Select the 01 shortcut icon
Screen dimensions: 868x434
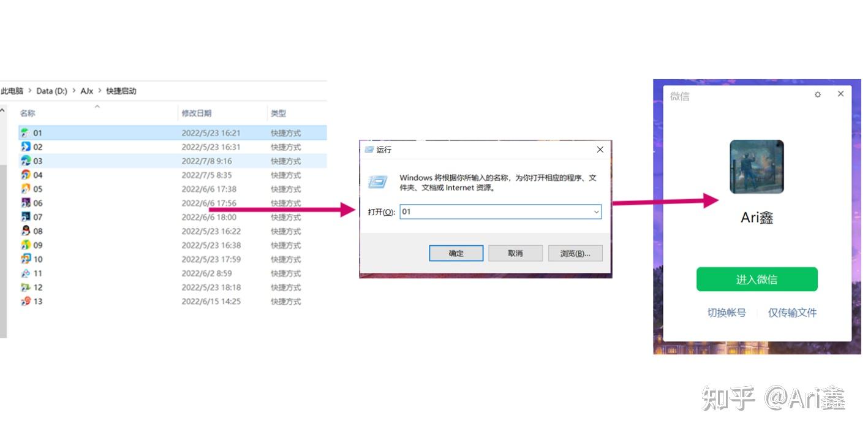click(25, 133)
